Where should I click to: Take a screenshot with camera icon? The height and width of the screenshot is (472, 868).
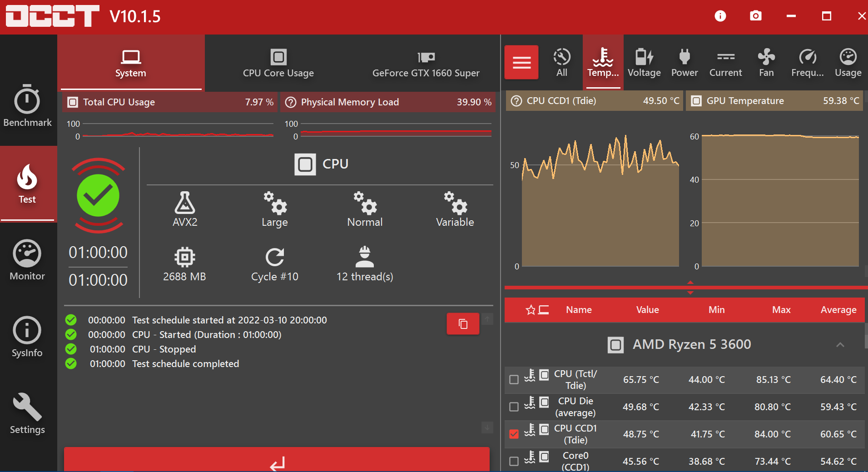756,16
